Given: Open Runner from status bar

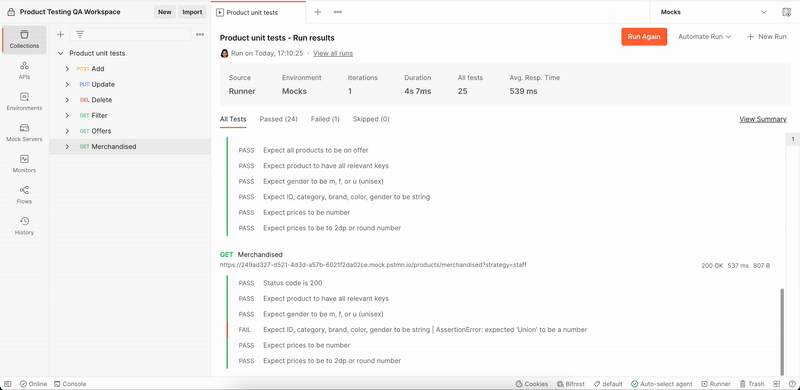Looking at the screenshot, I should (716, 384).
